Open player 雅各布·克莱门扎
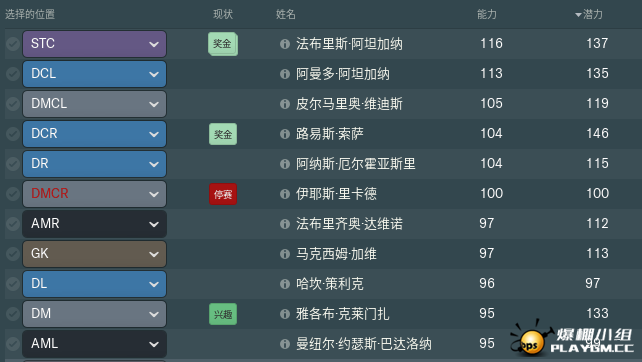 tap(342, 314)
